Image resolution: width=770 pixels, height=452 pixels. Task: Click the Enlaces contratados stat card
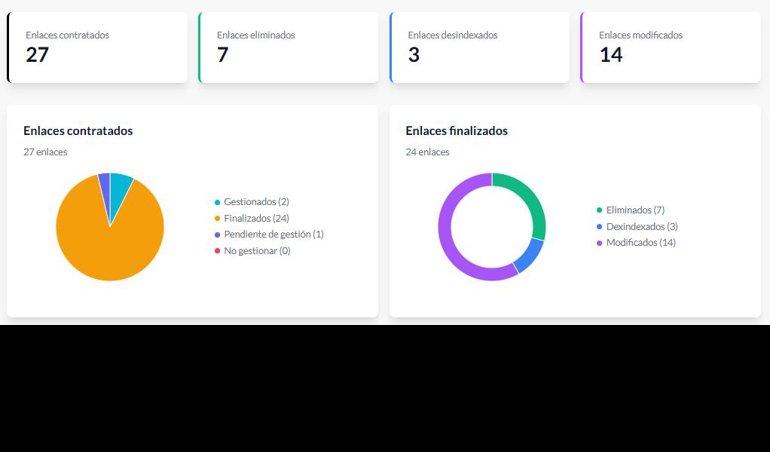97,47
